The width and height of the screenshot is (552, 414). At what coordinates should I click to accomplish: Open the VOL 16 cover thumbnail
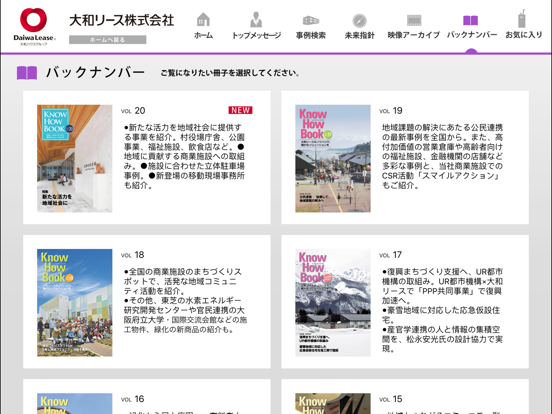(75, 403)
